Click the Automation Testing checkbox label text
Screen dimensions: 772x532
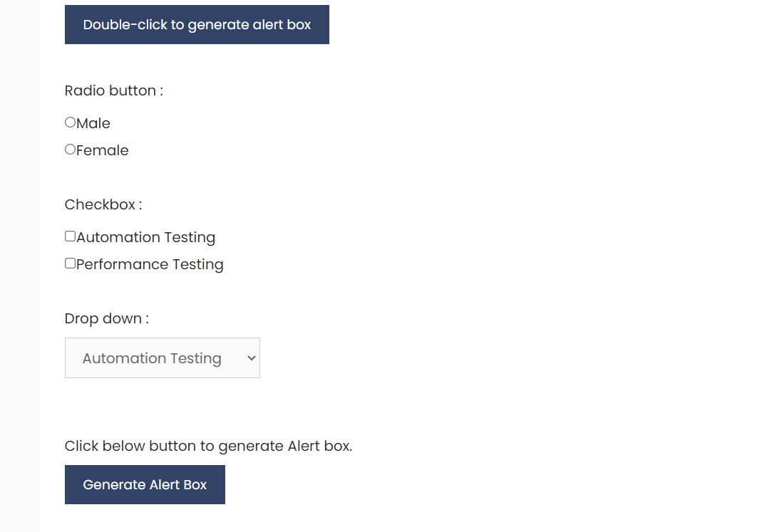(x=146, y=237)
